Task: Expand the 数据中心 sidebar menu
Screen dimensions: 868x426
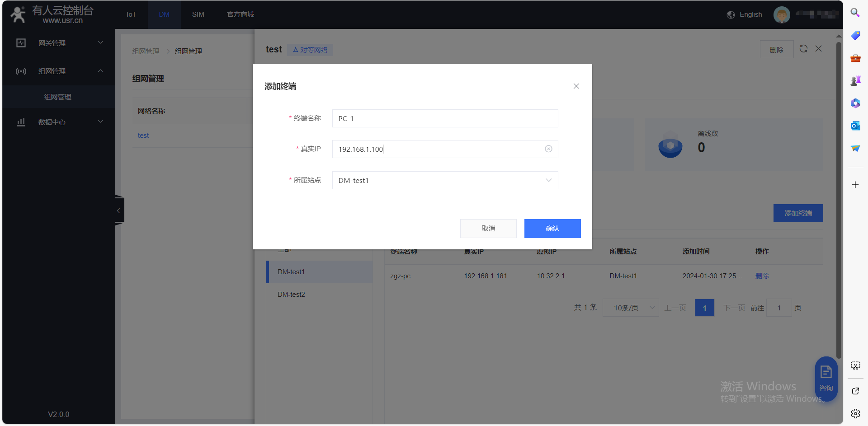Action: [x=59, y=122]
